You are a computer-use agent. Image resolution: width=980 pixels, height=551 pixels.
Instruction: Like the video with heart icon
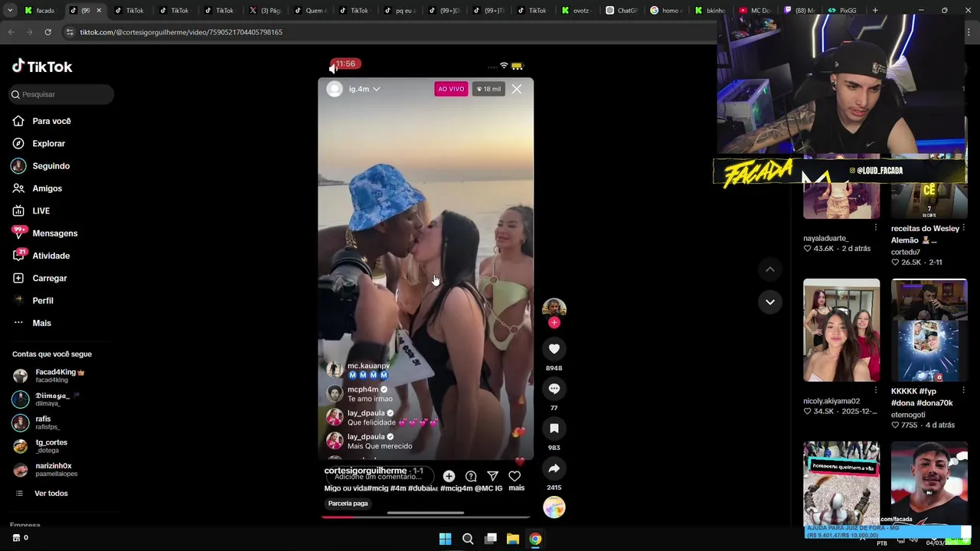pos(554,349)
